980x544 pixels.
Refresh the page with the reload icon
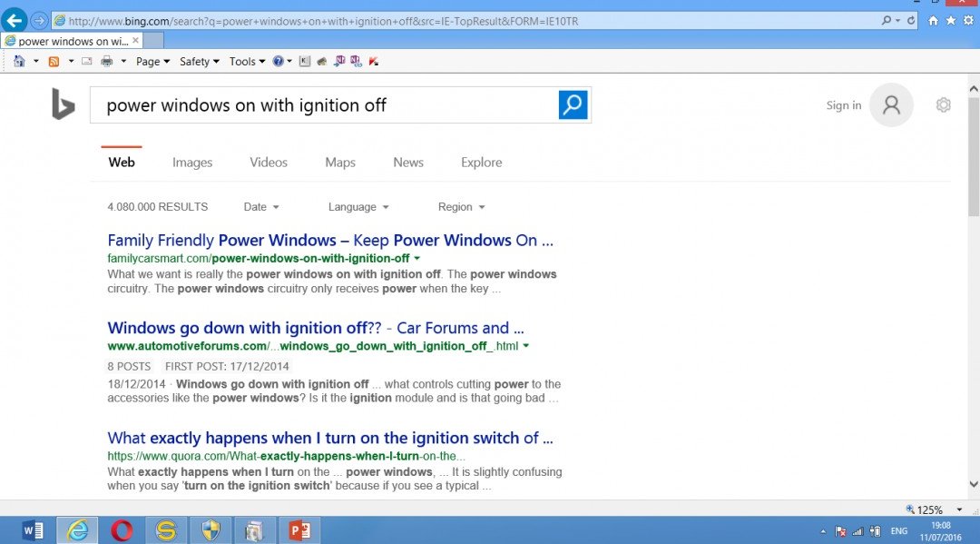pyautogui.click(x=911, y=21)
